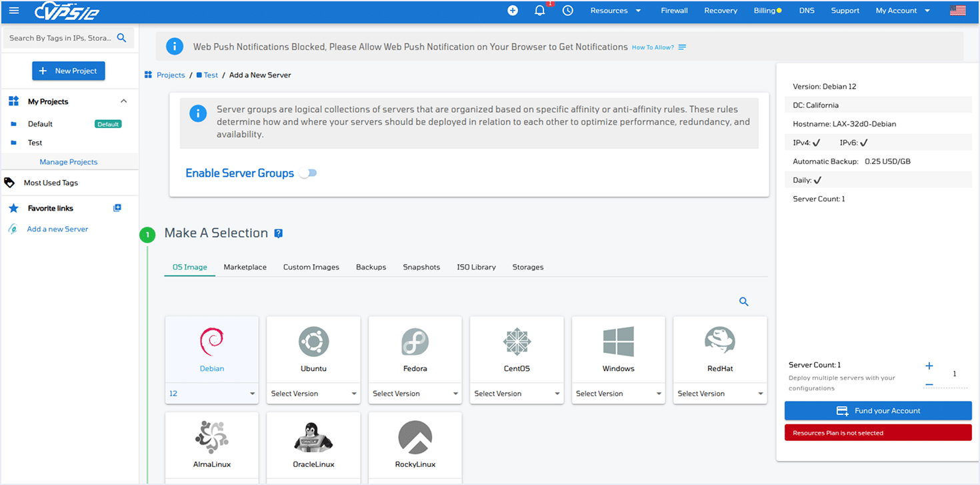
Task: Select the Fedora OS logo
Action: click(415, 342)
